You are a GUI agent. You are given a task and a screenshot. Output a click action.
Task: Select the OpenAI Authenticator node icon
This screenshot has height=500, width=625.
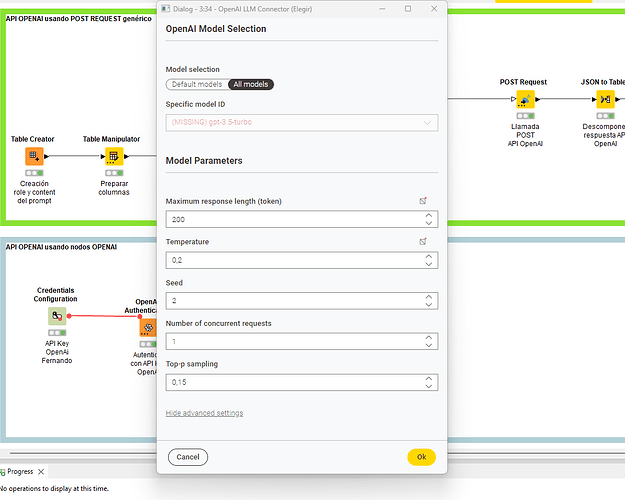[x=148, y=328]
